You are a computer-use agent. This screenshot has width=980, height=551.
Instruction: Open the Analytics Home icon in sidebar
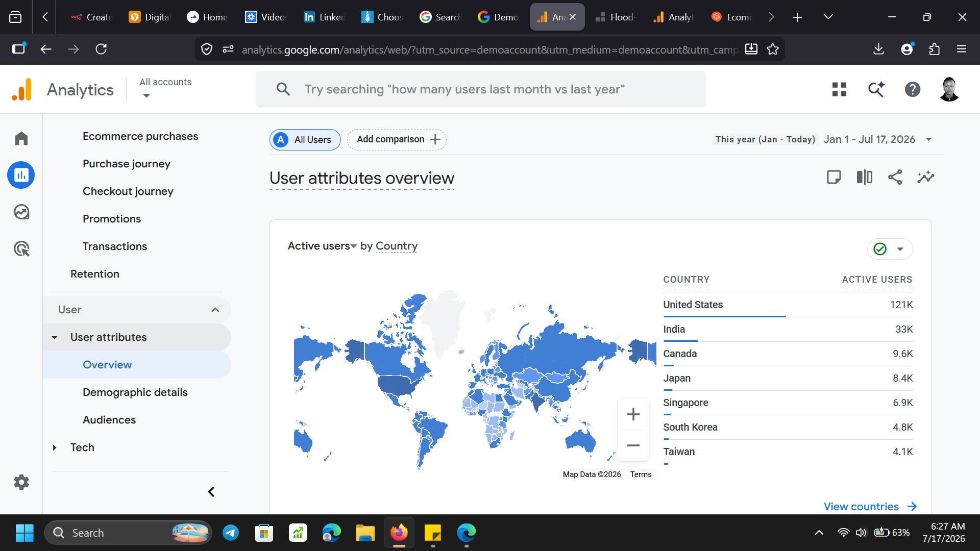click(21, 138)
